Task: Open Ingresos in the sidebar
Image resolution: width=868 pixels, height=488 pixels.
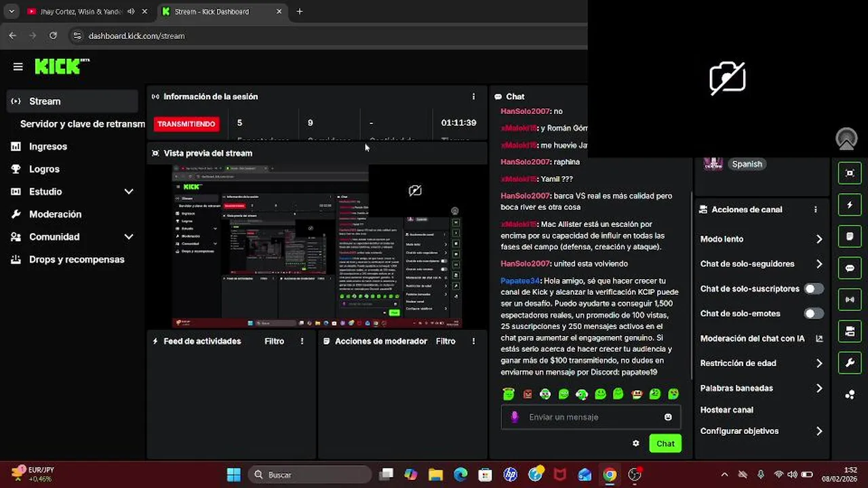Action: point(47,146)
